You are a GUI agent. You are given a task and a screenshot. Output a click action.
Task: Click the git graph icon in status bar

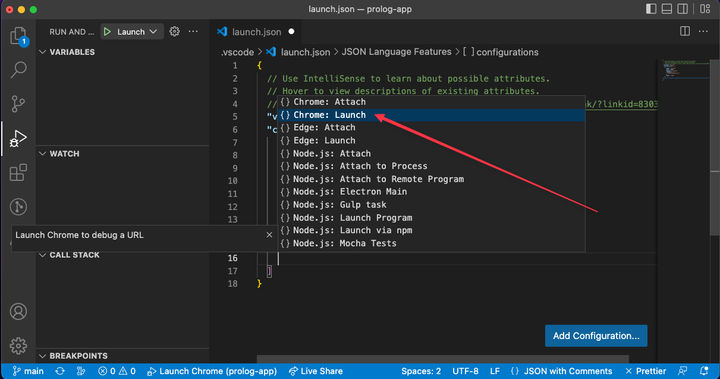pos(81,371)
